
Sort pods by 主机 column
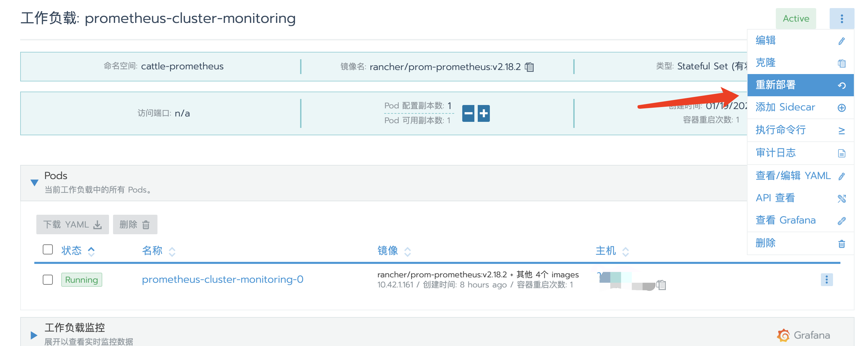click(612, 251)
